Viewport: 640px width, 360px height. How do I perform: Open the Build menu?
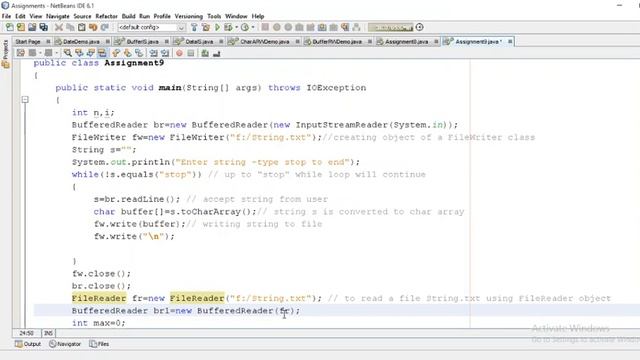(x=128, y=16)
